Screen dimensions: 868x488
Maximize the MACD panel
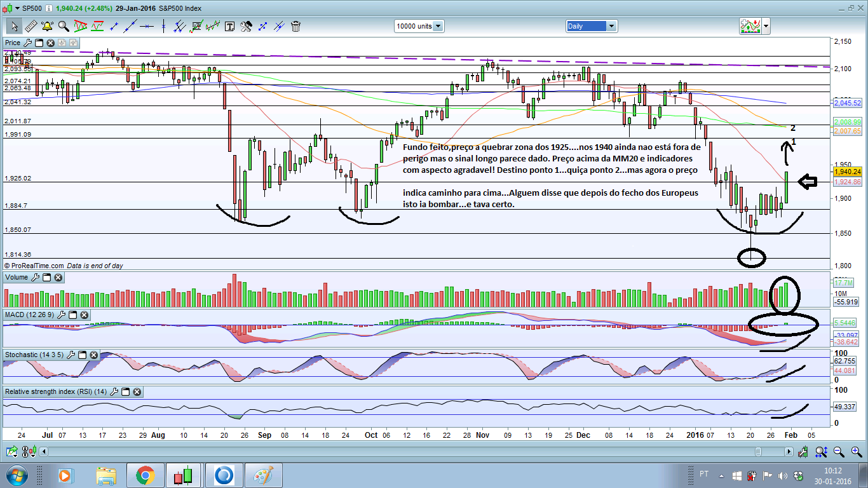click(73, 315)
